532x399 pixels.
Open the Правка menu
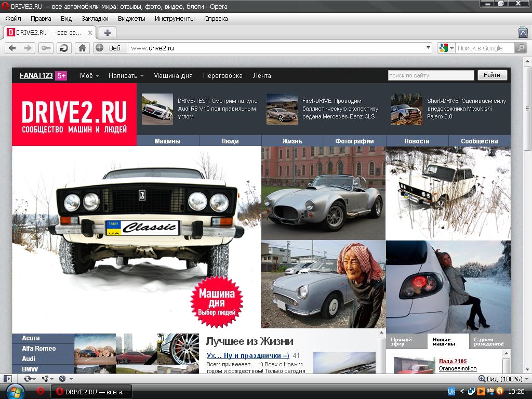tap(41, 19)
